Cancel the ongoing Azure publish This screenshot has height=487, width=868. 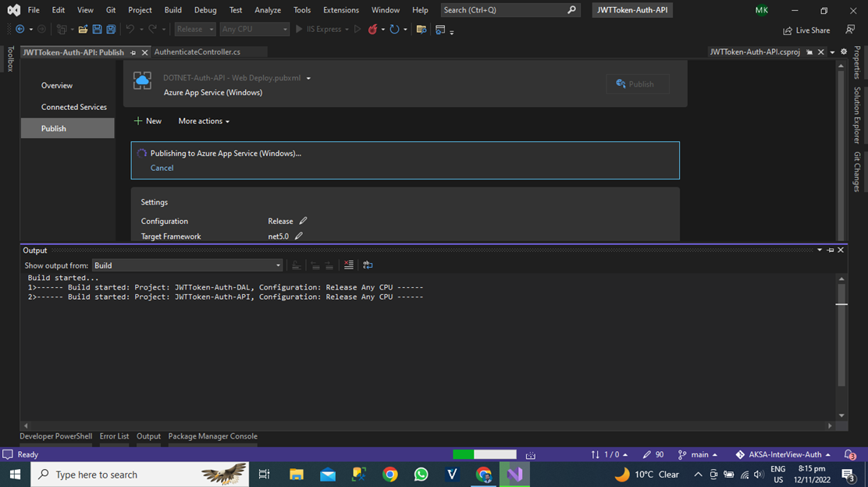[x=162, y=167]
